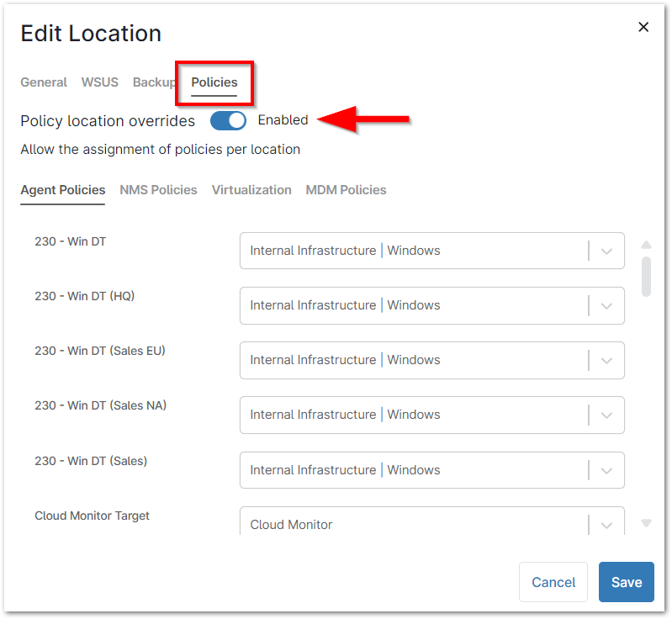Disable the Policy location overrides toggle
The image size is (672, 619).
point(228,120)
